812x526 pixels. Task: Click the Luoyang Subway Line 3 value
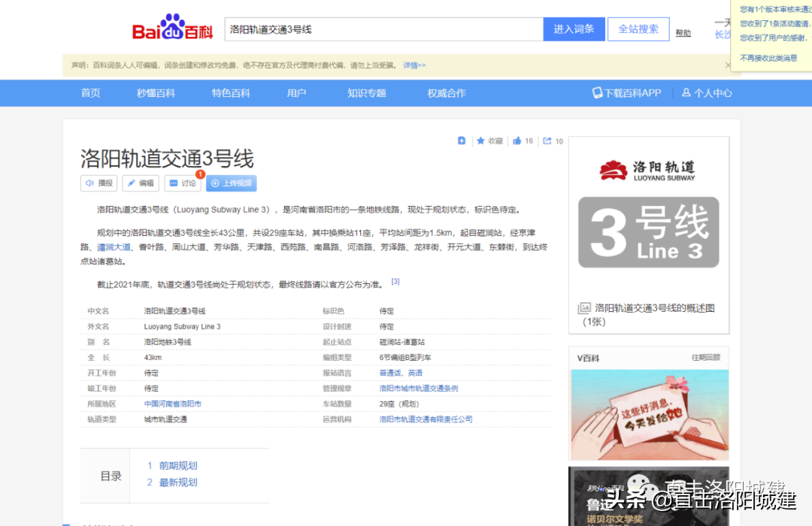coord(182,326)
